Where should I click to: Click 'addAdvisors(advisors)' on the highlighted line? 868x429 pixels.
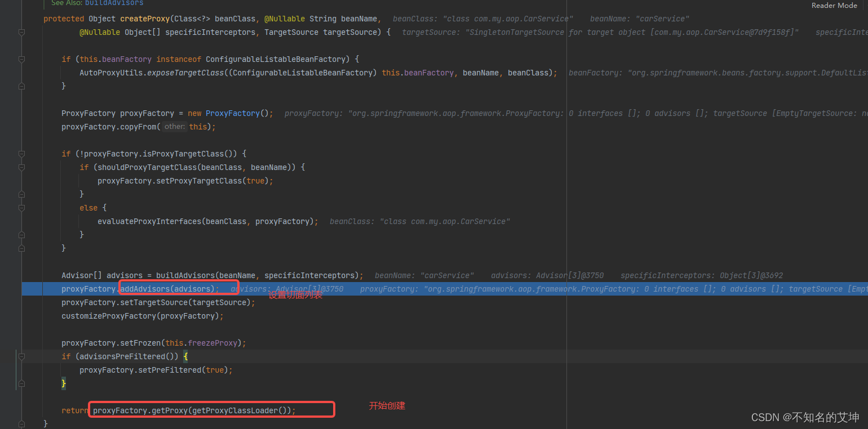tap(167, 289)
